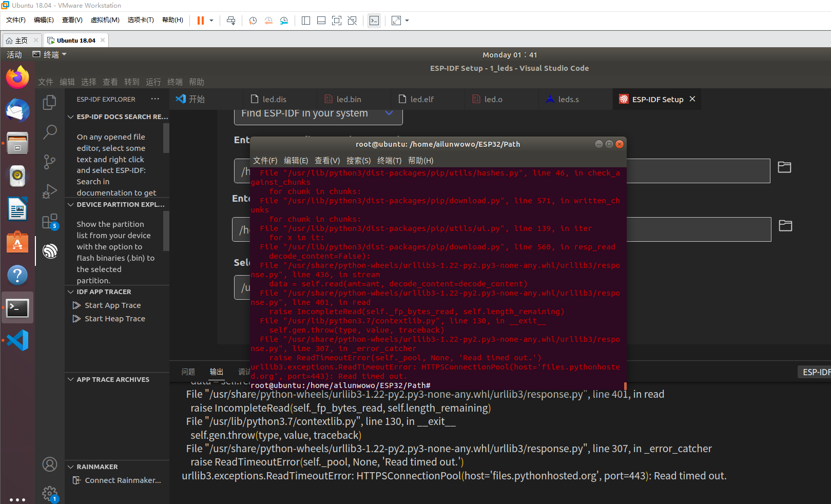This screenshot has width=831, height=504.
Task: Switch to Visual Studio Code in dock
Action: tap(17, 340)
